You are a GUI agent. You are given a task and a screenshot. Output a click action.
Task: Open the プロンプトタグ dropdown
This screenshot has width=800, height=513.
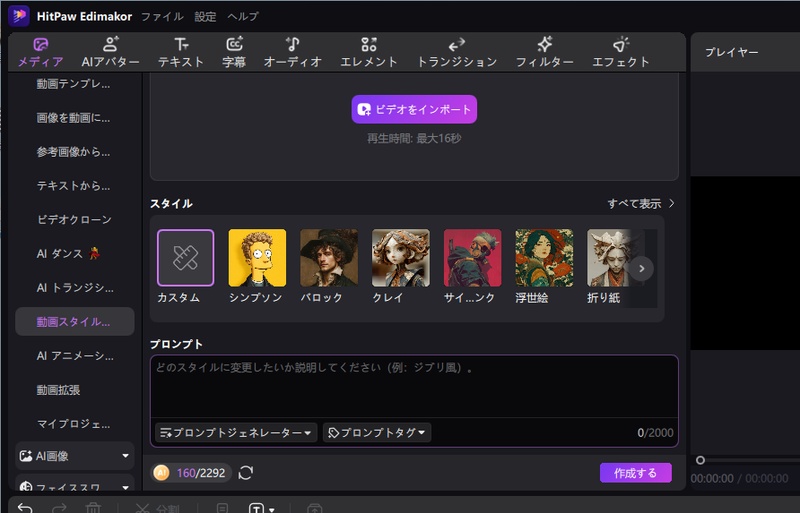coord(377,432)
